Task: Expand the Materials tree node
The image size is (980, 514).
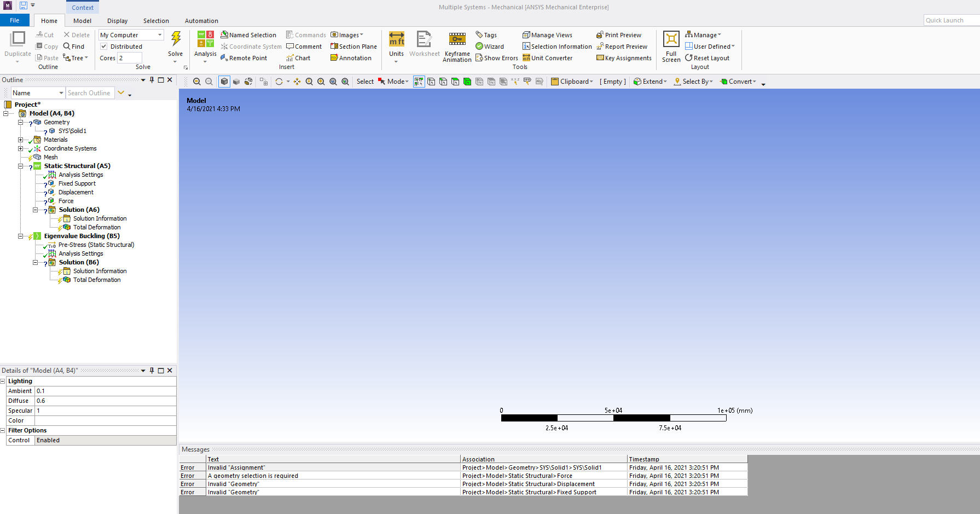Action: click(21, 140)
